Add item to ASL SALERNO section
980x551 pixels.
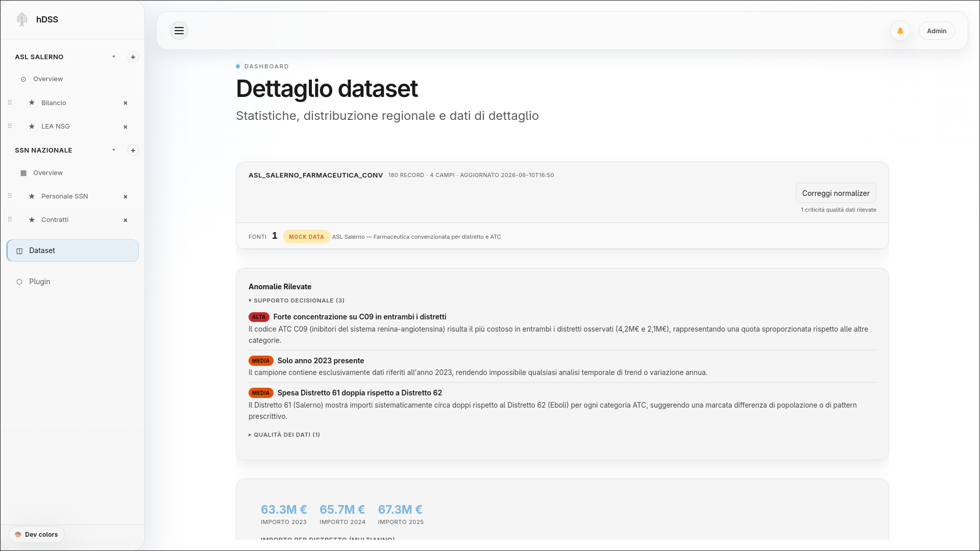pos(133,57)
